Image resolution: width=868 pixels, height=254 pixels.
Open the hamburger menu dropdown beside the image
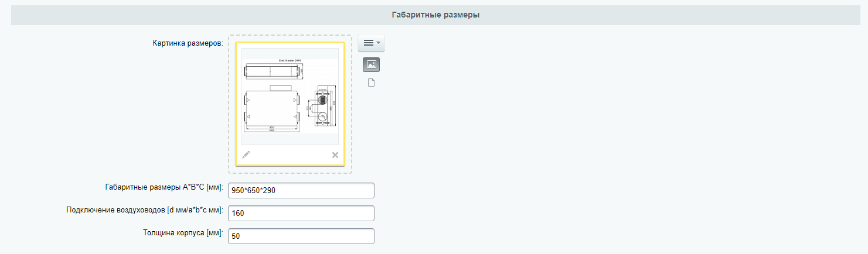pos(371,43)
